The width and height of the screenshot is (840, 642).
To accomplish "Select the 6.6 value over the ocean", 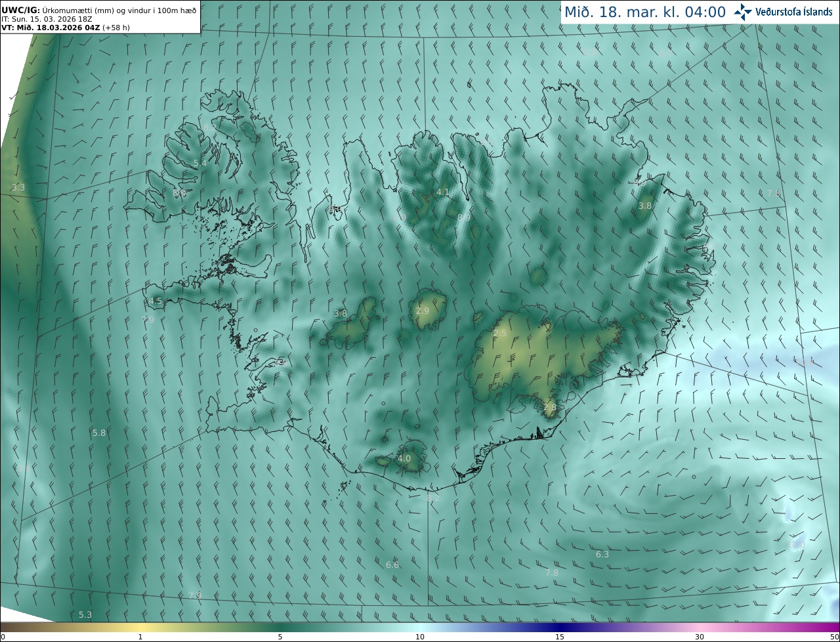I will click(x=392, y=565).
